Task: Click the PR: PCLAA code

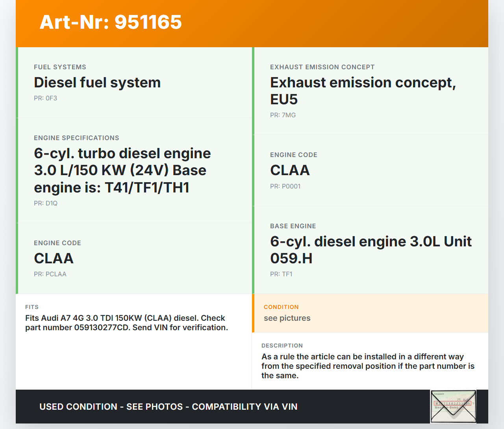Action: (x=50, y=274)
